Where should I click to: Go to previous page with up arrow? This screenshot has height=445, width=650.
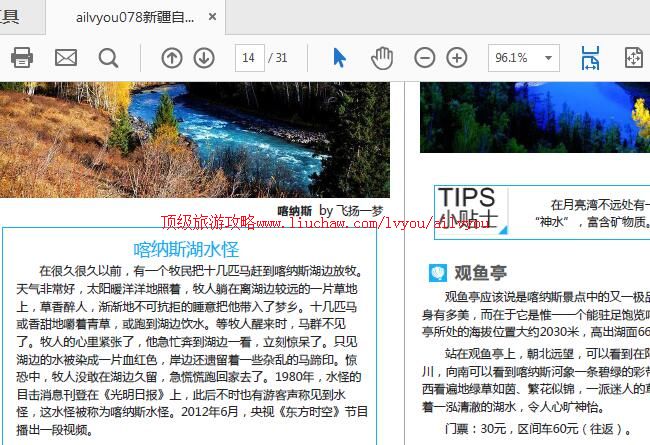[172, 58]
